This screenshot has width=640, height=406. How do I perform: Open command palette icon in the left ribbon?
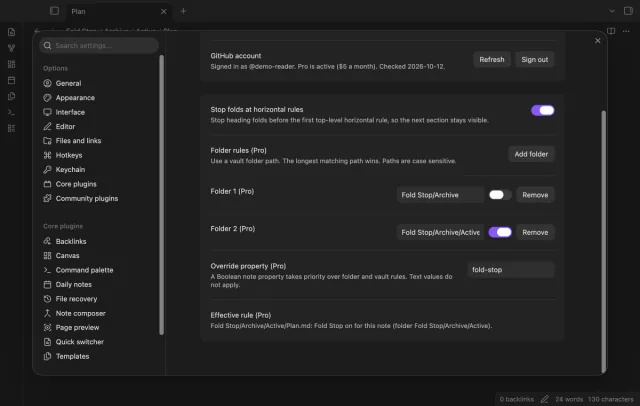coord(11,112)
